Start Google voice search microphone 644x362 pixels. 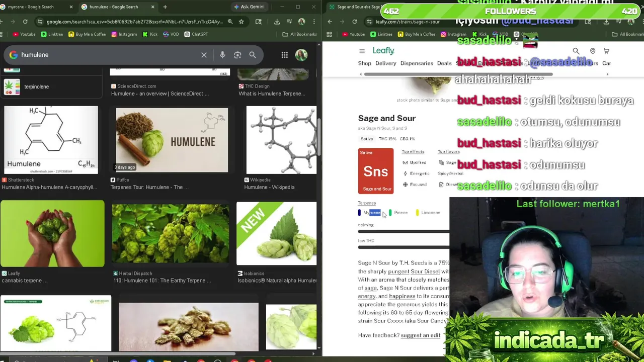222,55
